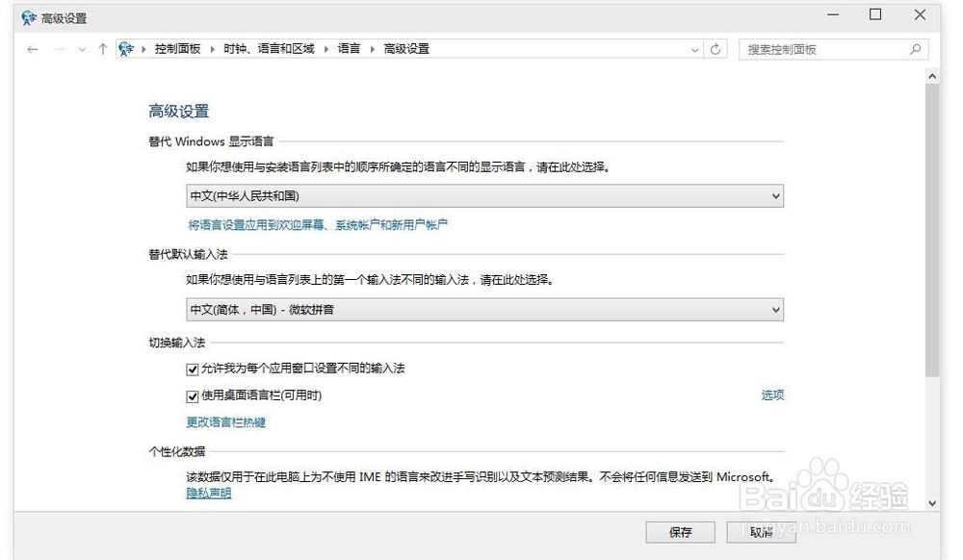Click the 保存 button
This screenshot has height=560, width=963.
coord(681,532)
